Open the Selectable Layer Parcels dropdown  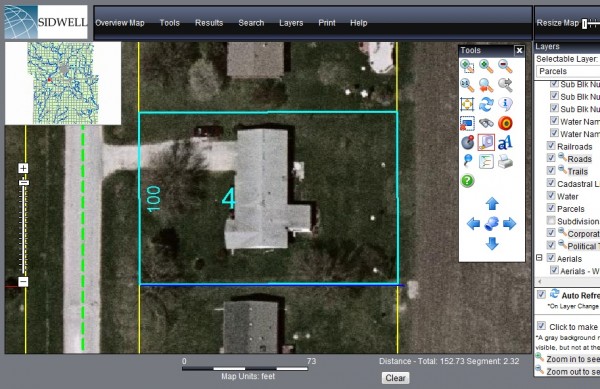(x=568, y=71)
